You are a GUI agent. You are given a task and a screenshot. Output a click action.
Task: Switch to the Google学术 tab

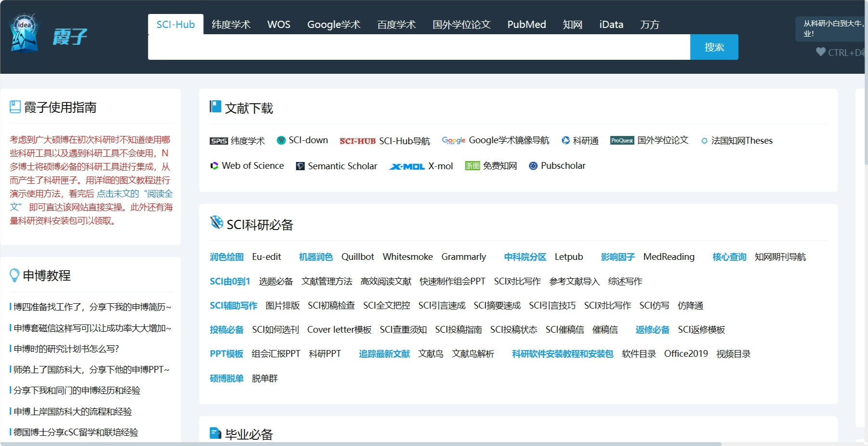[x=334, y=24]
